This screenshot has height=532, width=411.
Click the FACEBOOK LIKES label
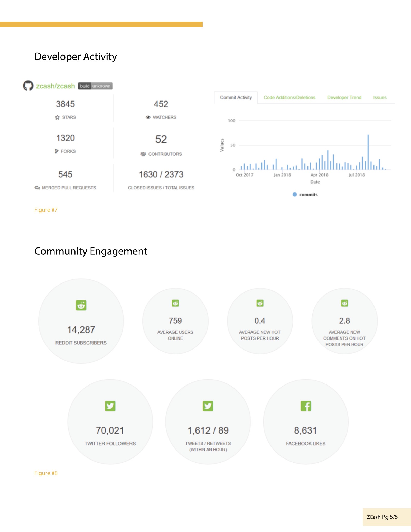click(x=306, y=444)
